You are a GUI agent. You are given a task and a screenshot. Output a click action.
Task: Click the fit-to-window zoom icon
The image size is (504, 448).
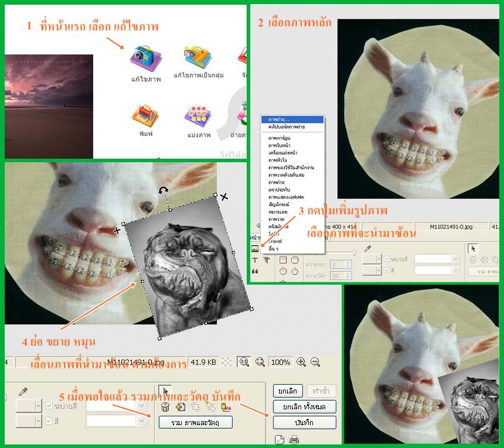click(x=260, y=362)
